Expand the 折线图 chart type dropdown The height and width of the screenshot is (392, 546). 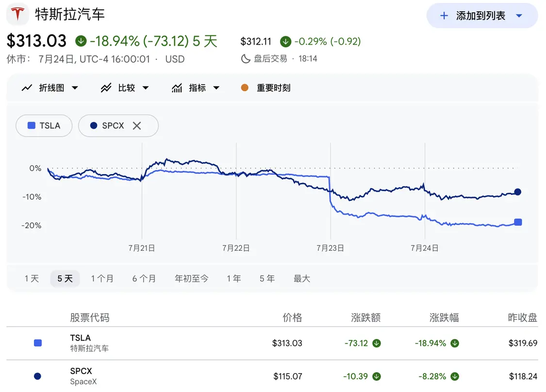click(x=75, y=88)
